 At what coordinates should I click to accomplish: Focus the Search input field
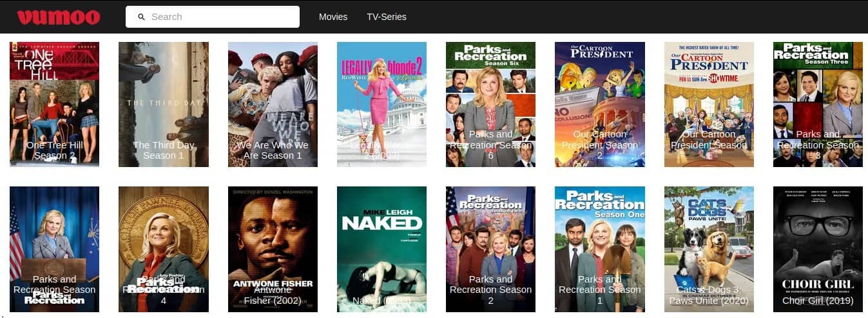coord(219,17)
